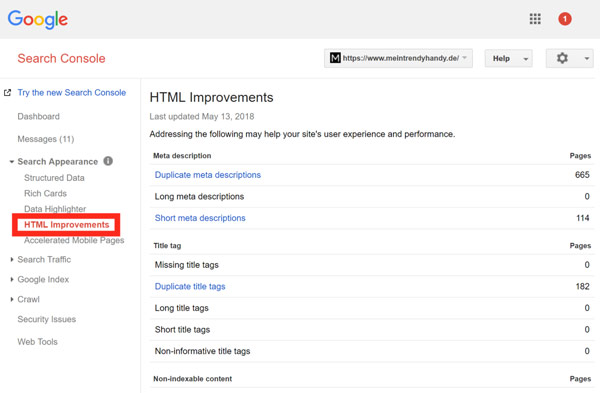Click Short title tags row text
The image size is (600, 393).
pos(183,329)
